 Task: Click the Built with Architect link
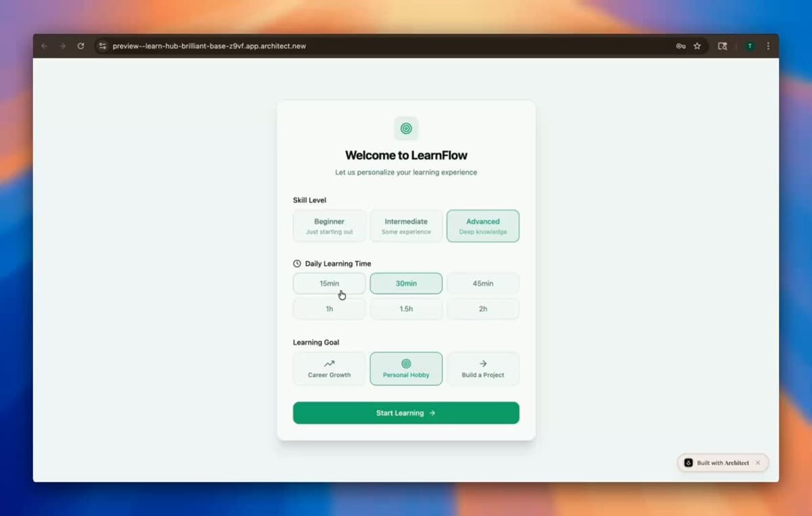click(721, 463)
